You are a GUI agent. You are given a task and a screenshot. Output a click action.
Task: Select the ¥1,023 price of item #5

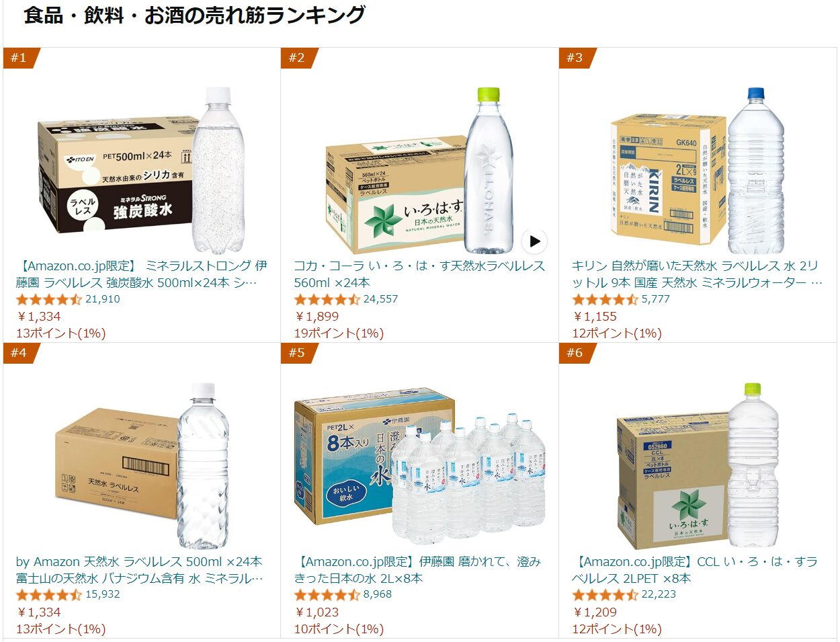[317, 612]
